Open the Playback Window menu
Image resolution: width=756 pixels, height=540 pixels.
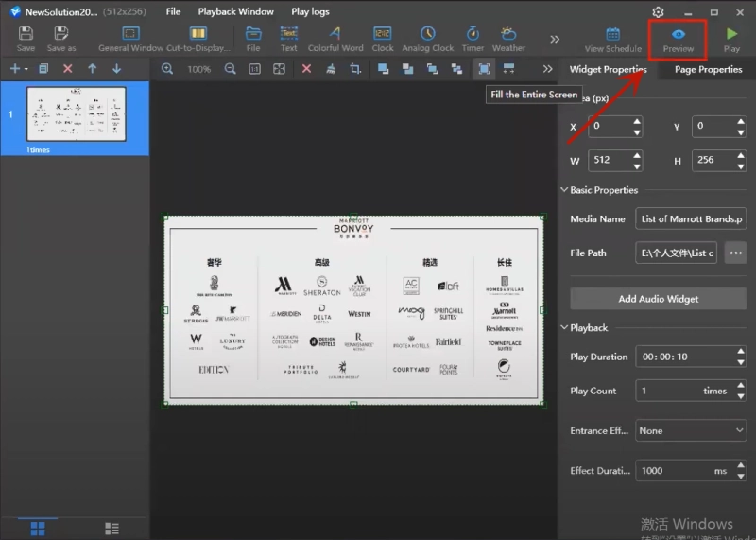[235, 12]
